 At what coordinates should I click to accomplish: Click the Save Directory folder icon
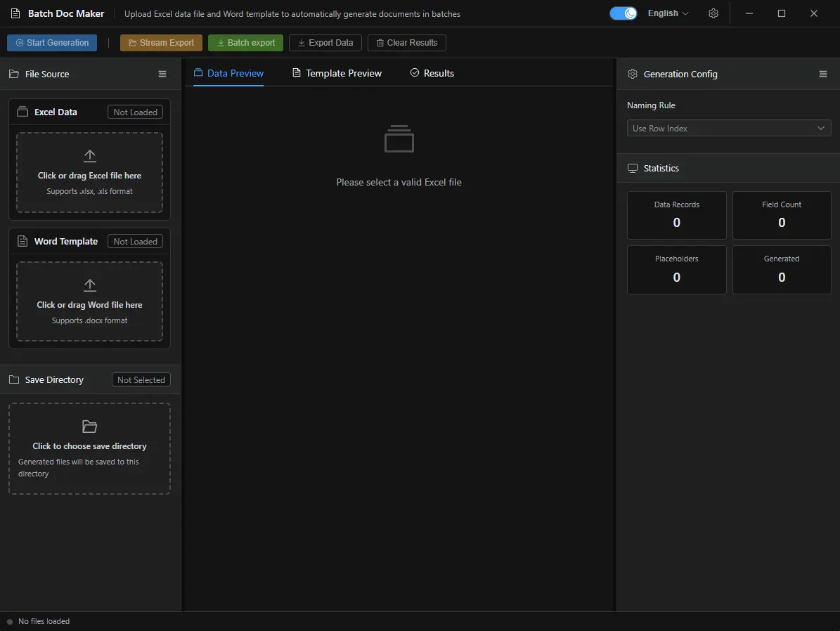point(14,379)
